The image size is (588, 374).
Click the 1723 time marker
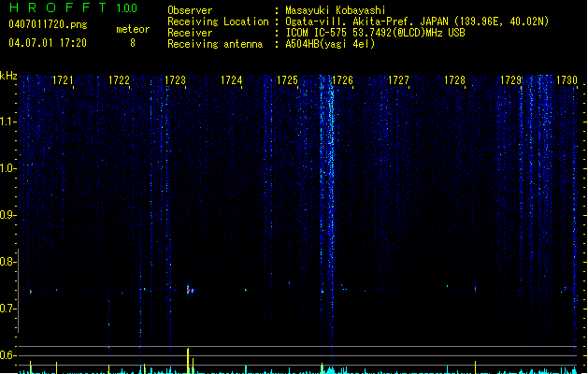tap(175, 80)
